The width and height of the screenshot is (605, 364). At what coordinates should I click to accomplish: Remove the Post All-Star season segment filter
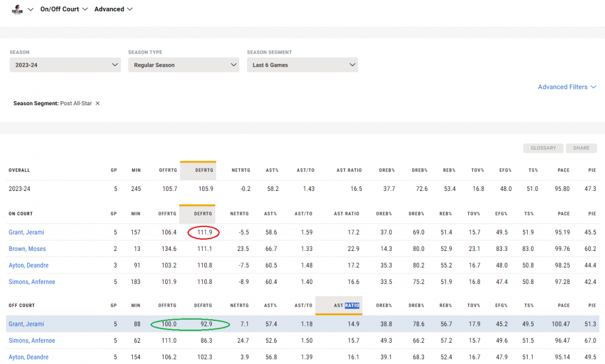pyautogui.click(x=97, y=104)
